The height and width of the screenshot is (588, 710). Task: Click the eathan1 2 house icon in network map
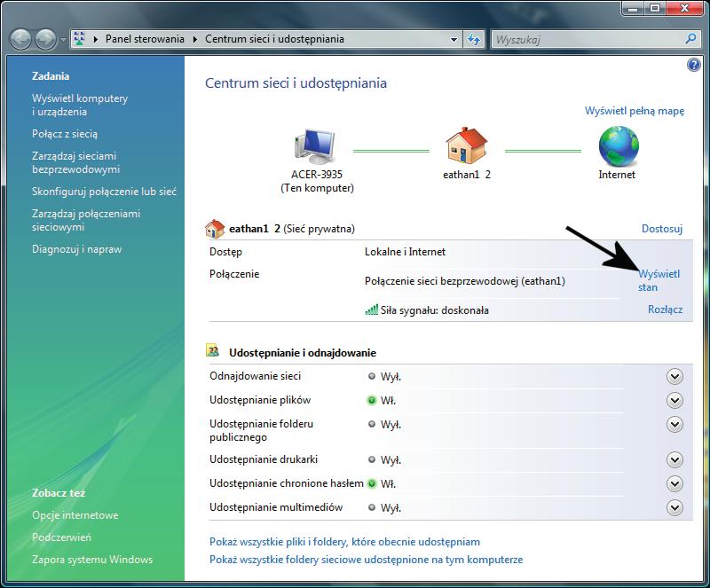coord(467,145)
